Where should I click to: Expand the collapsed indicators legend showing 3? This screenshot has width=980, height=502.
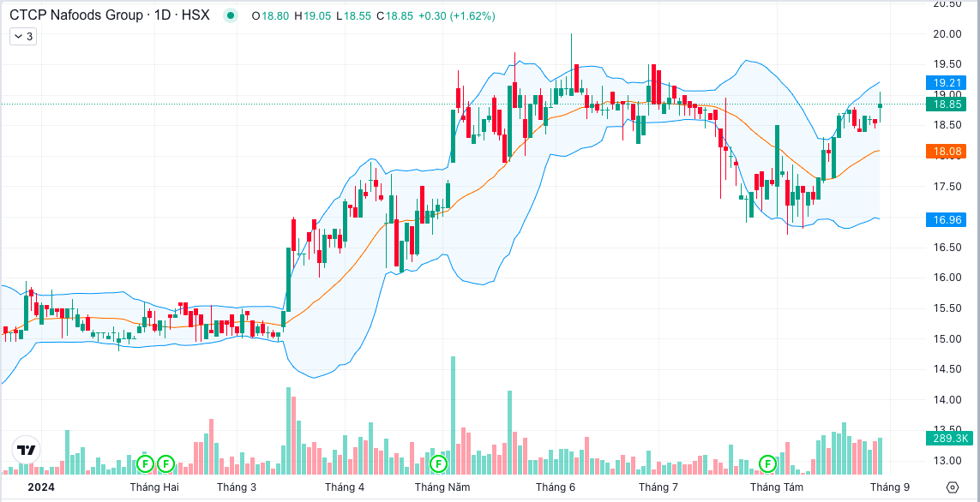pyautogui.click(x=23, y=37)
